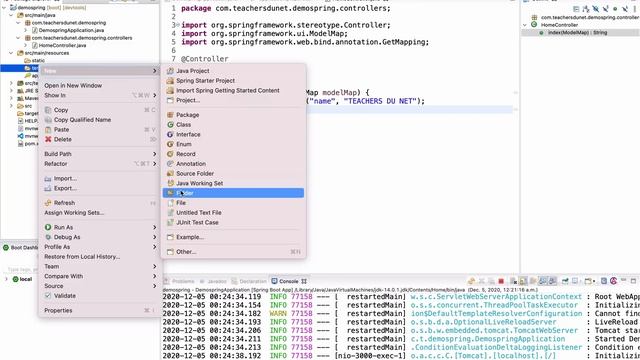Viewport: 640px width, 360px height.
Task: Click the Copy icon in context menu
Action: (x=48, y=110)
